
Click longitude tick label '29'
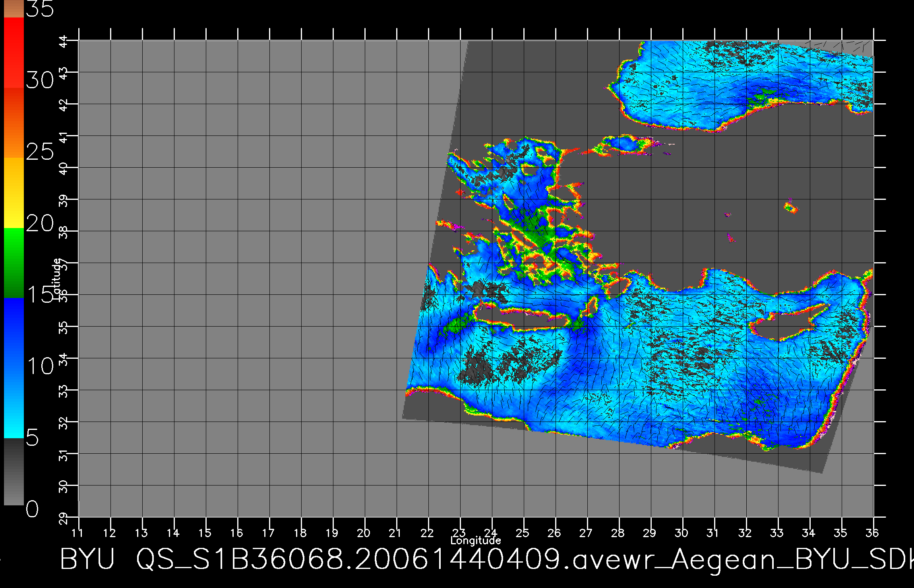650,533
